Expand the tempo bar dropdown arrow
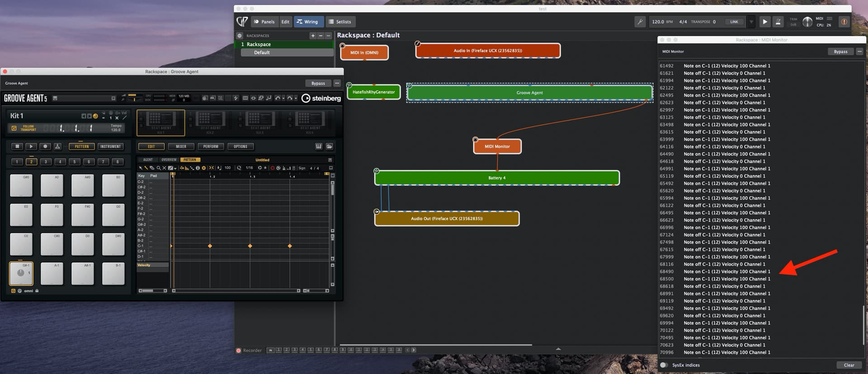The image size is (868, 374). (x=751, y=22)
